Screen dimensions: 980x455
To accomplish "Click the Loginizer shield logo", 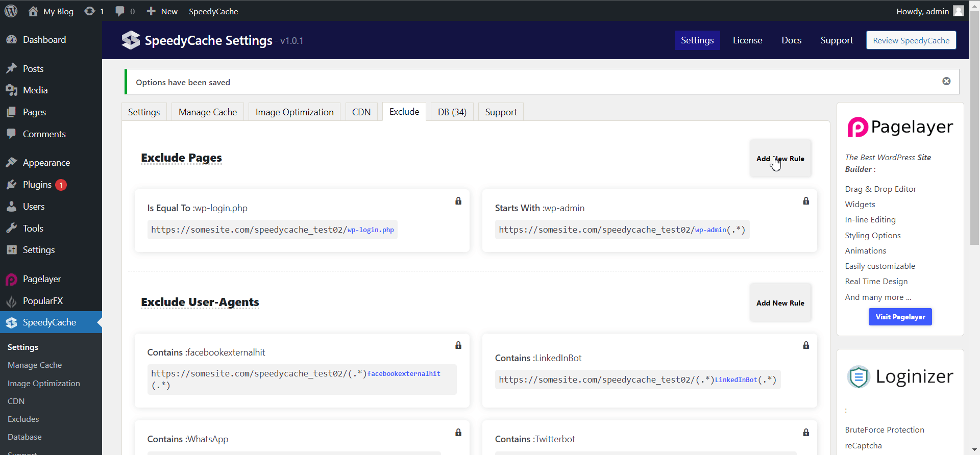I will pyautogui.click(x=859, y=377).
